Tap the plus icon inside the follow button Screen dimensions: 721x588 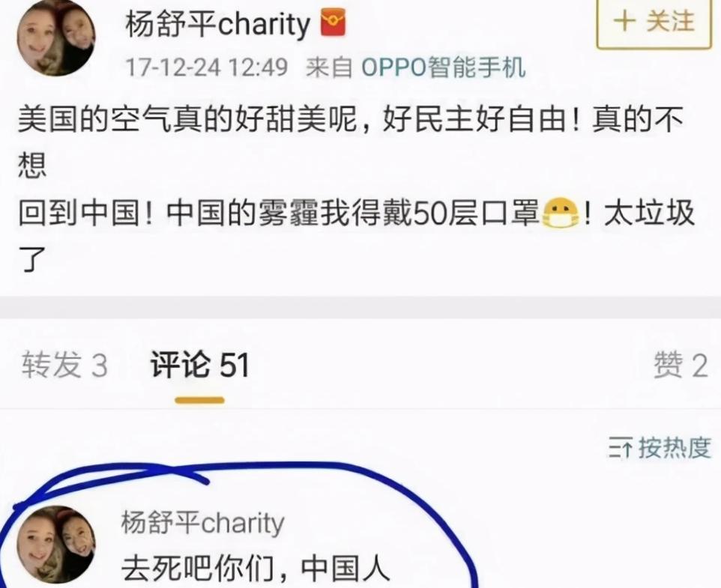pyautogui.click(x=625, y=22)
